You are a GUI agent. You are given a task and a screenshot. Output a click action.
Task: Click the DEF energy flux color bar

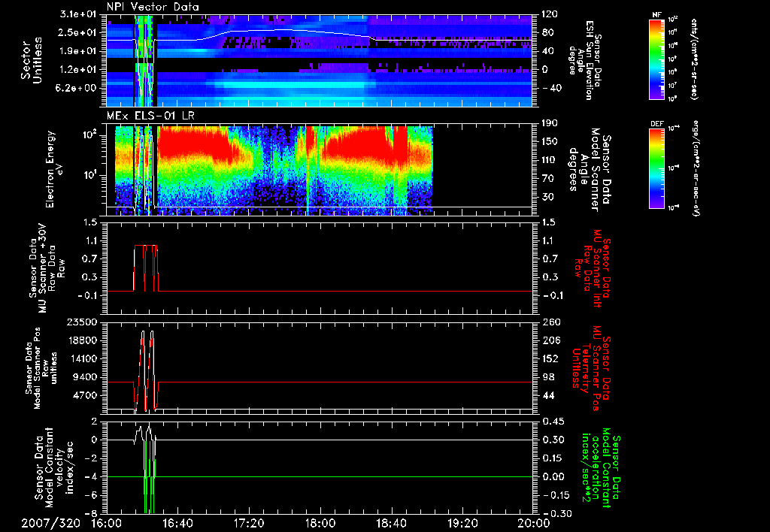click(657, 168)
